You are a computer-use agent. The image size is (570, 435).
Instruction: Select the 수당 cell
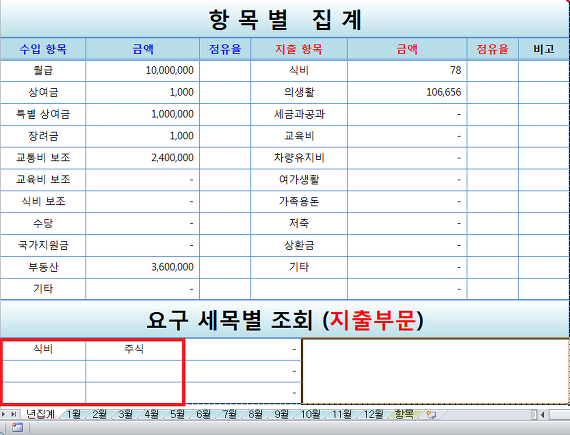pyautogui.click(x=43, y=223)
